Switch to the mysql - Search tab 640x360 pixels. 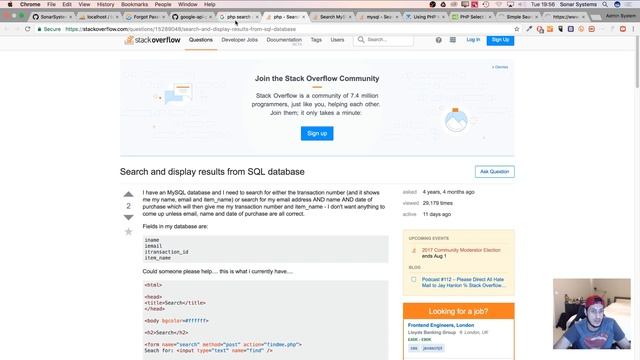[x=378, y=17]
